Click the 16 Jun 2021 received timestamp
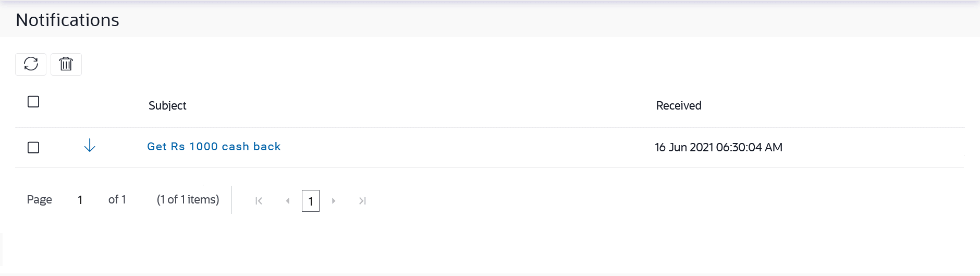This screenshot has width=980, height=276. [x=718, y=148]
